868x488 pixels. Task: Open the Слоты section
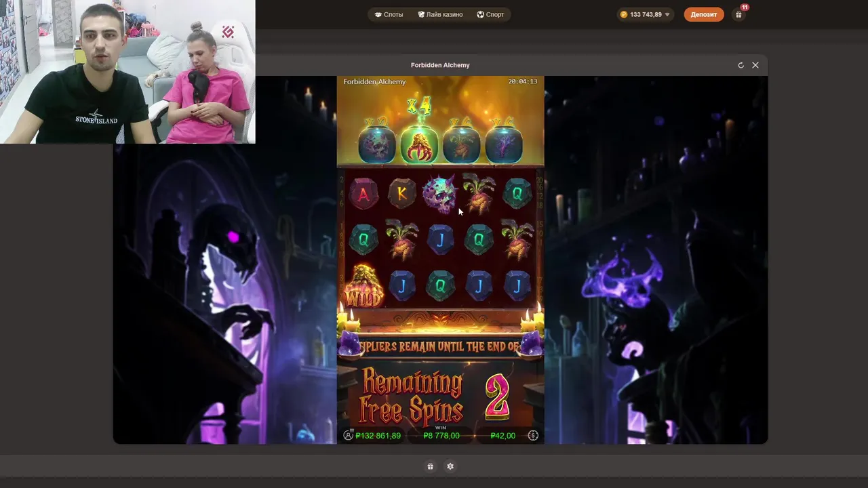point(389,14)
